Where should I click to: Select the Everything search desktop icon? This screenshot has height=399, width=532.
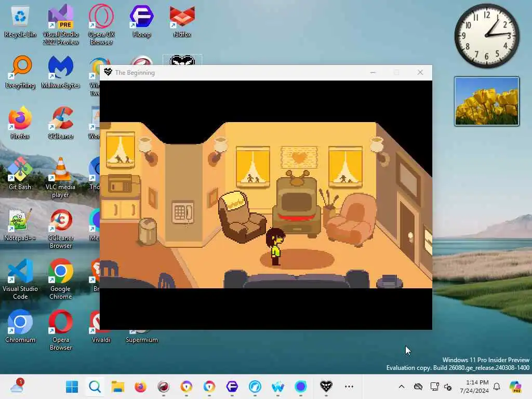(x=20, y=72)
